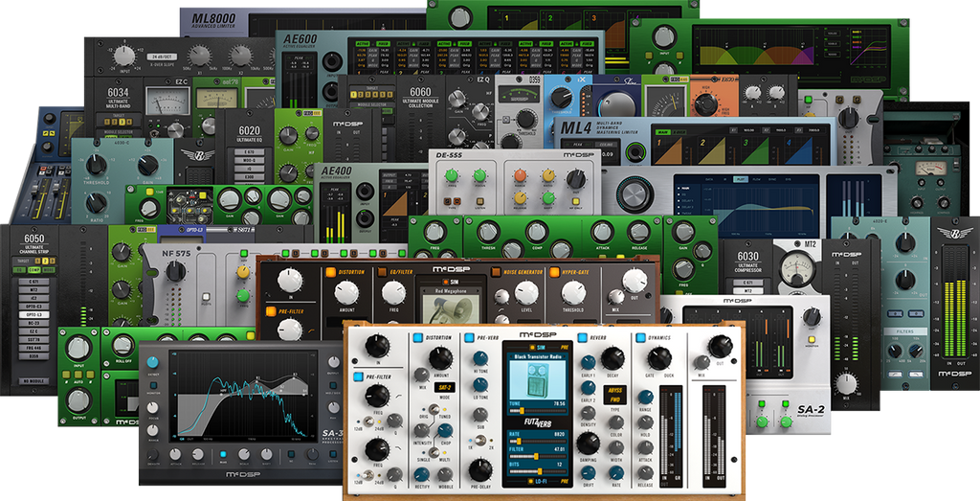980x501 pixels.
Task: Click the TUNE slider in FutzVerb
Action: 539,411
